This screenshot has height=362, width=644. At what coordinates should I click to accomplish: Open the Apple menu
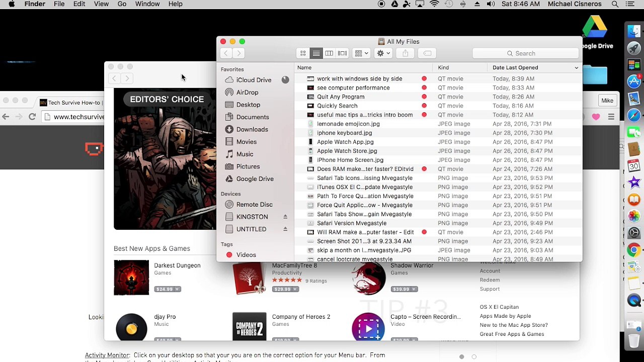pyautogui.click(x=12, y=4)
